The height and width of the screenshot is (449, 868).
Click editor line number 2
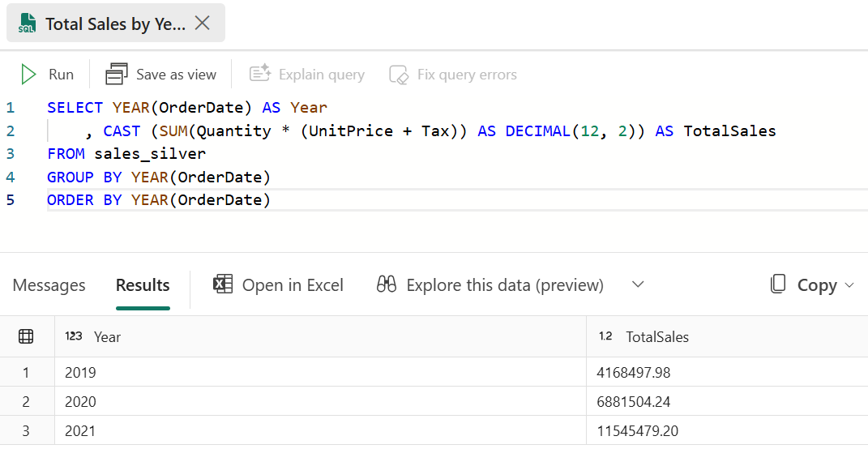11,130
